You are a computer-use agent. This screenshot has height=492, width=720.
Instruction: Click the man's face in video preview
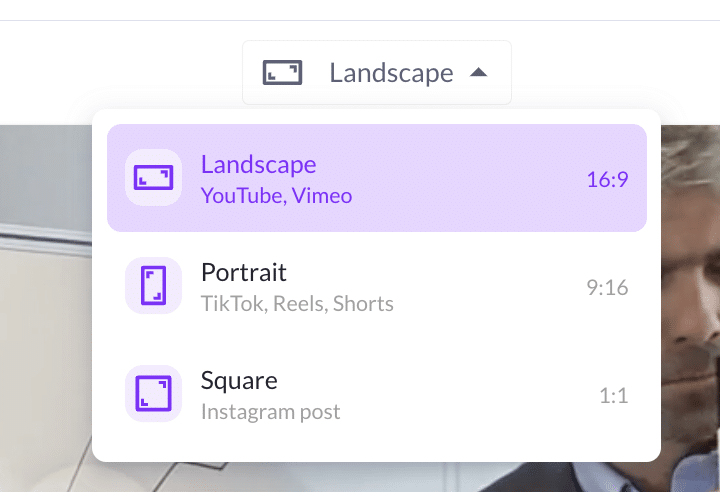click(x=691, y=276)
